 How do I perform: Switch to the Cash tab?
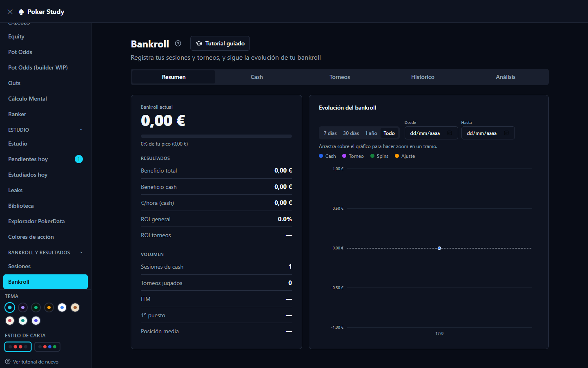257,77
